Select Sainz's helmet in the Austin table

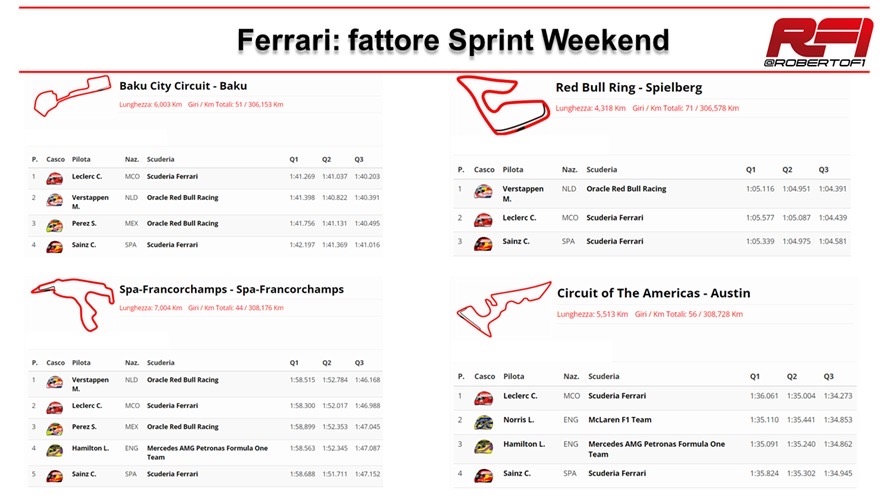pyautogui.click(x=483, y=475)
